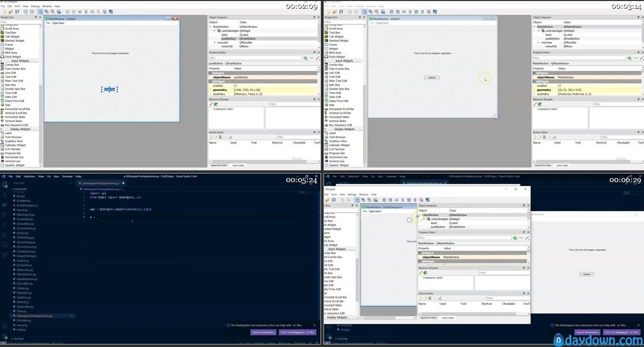Select Combo Box widget in 02:09 frame Widget Box
The height and width of the screenshot is (347, 644).
(12, 65)
